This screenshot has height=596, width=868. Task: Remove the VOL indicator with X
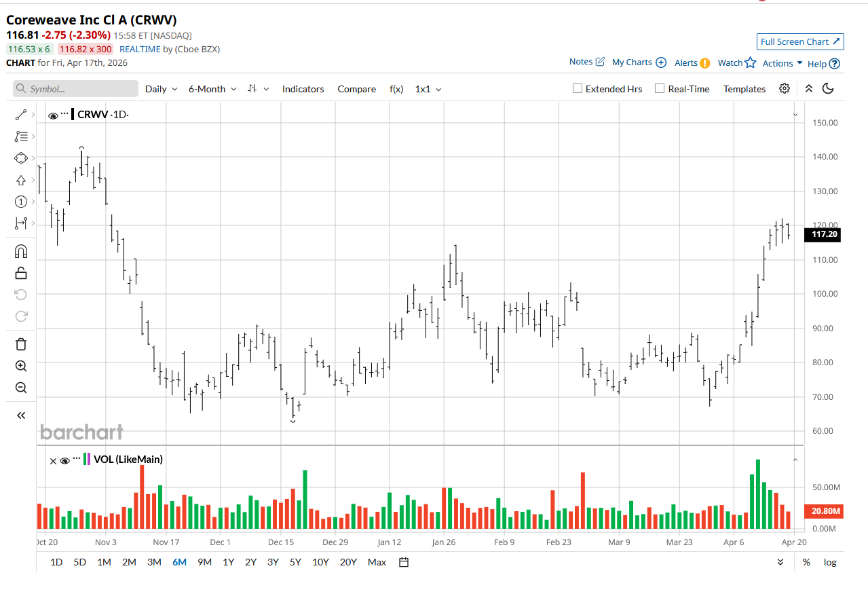pyautogui.click(x=54, y=460)
